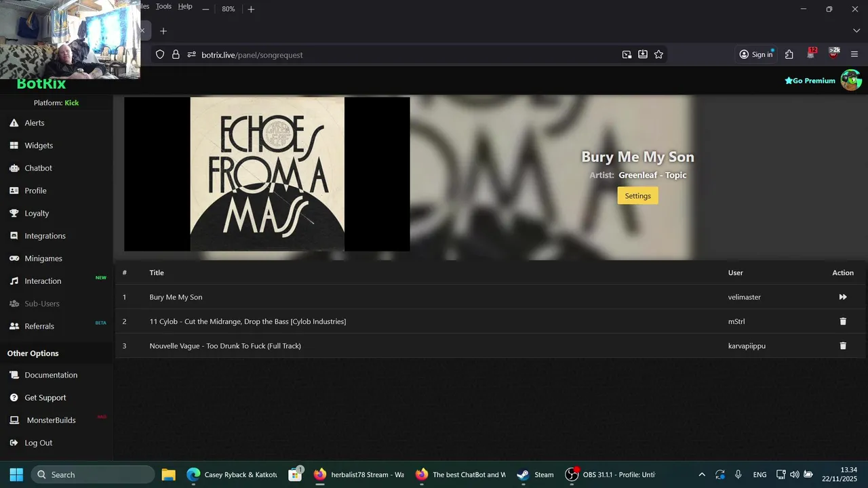Open the Firefox extensions puzzle icon
868x488 pixels.
point(789,54)
